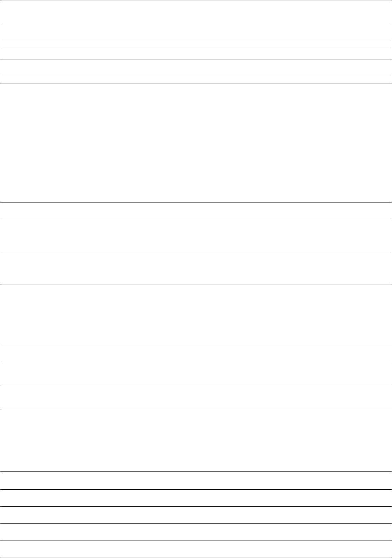
Task: Select the second-to-last row at the bottom
Action: (196, 532)
